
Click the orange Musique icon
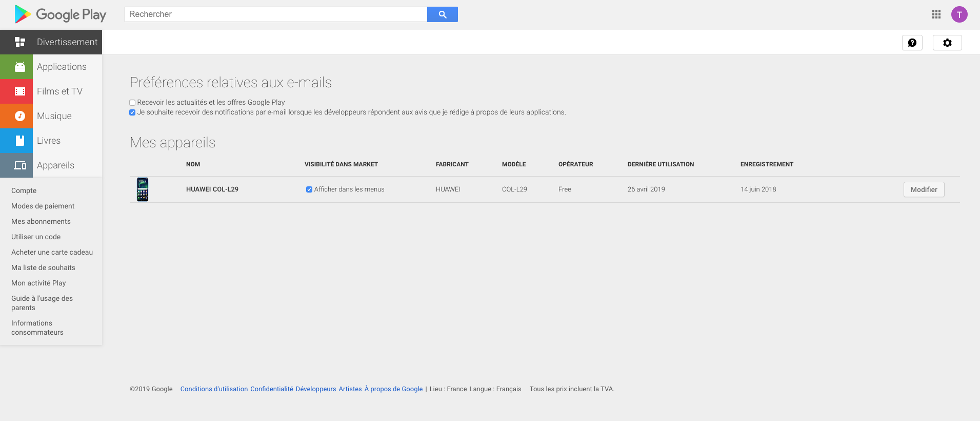click(x=19, y=116)
